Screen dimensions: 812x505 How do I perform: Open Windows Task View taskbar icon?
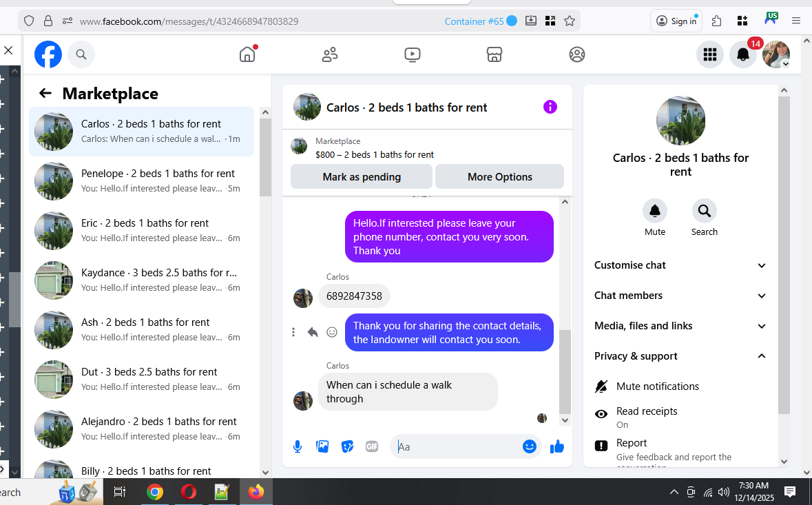120,491
